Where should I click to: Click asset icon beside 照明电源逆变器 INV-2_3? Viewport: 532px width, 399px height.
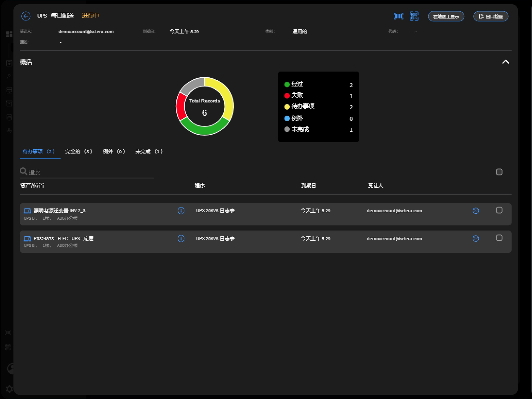(27, 211)
